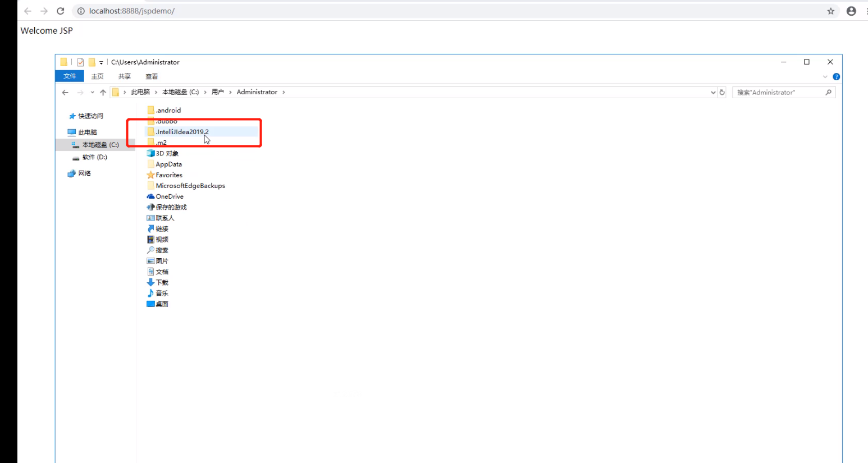The width and height of the screenshot is (868, 463).
Task: Expand the chevron after 用户 in breadcrumb
Action: 230,92
